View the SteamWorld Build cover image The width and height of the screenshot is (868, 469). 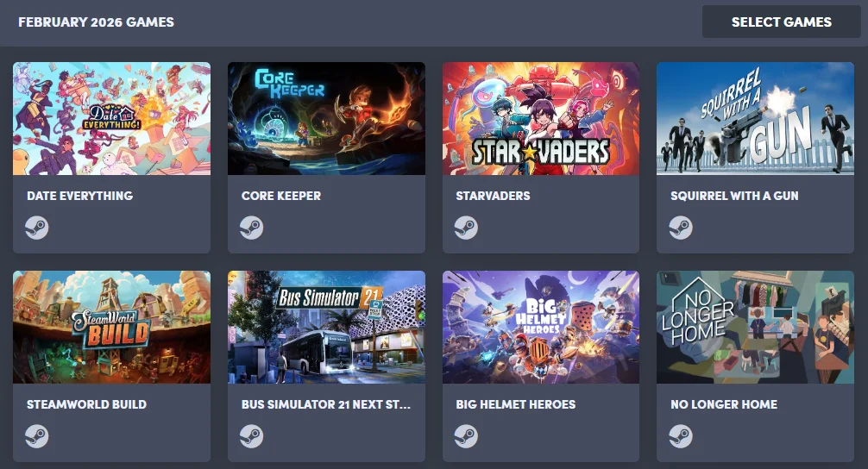point(112,327)
